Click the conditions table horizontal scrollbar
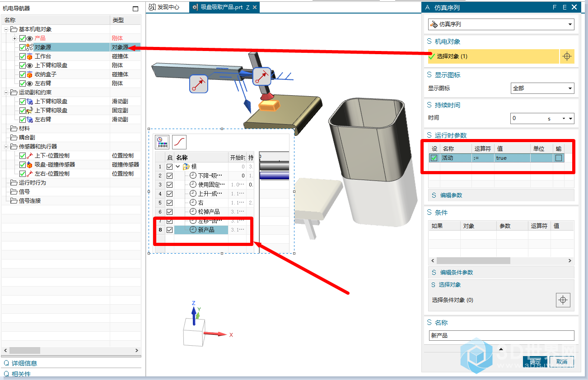This screenshot has height=380, width=588. (x=473, y=261)
